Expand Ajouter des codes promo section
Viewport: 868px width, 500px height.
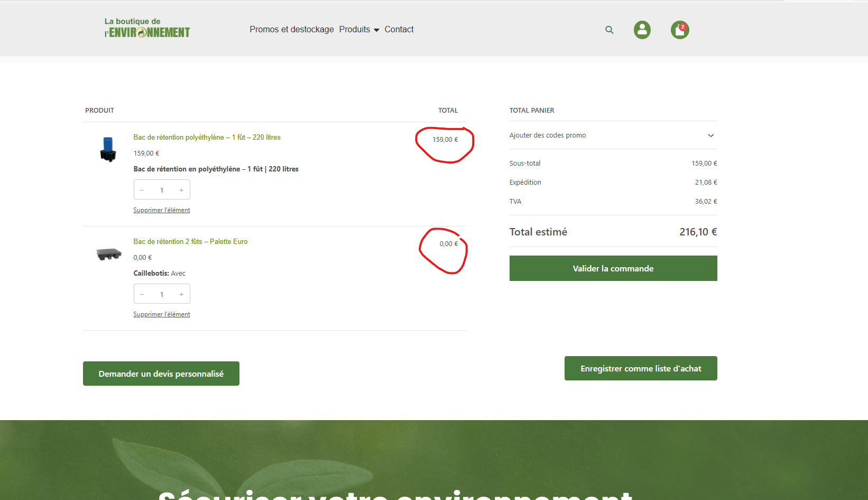click(613, 135)
